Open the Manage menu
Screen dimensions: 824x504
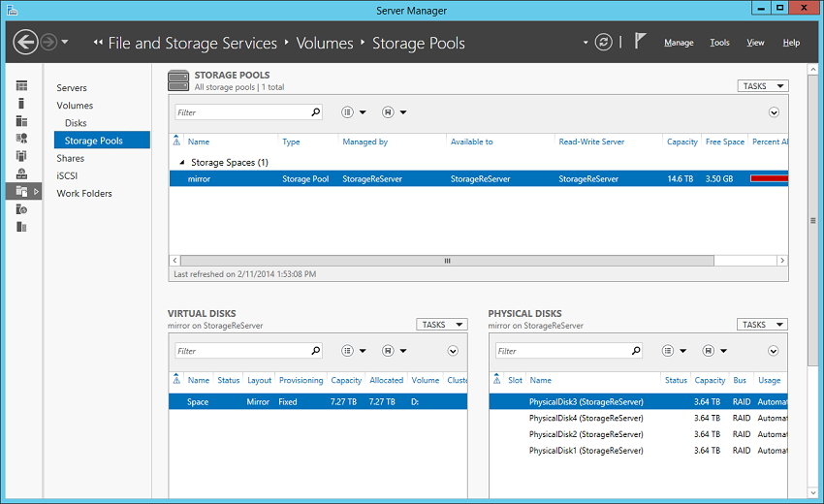[x=679, y=43]
